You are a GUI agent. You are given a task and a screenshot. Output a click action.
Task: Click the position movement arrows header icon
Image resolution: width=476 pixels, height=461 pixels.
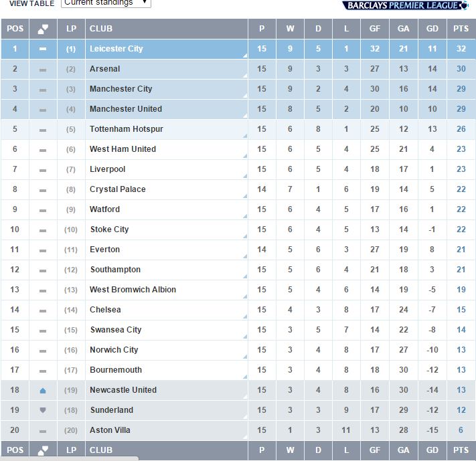[43, 29]
